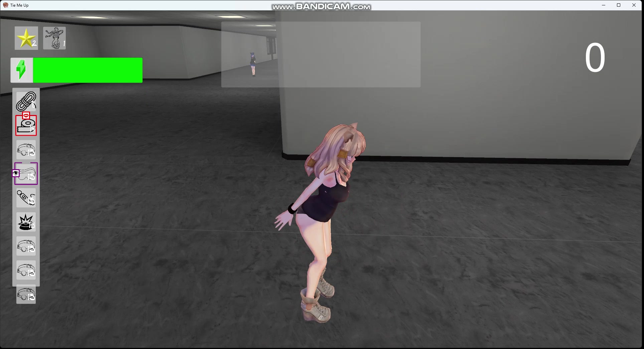
Task: Select the wand massager inventory item
Action: pyautogui.click(x=26, y=198)
